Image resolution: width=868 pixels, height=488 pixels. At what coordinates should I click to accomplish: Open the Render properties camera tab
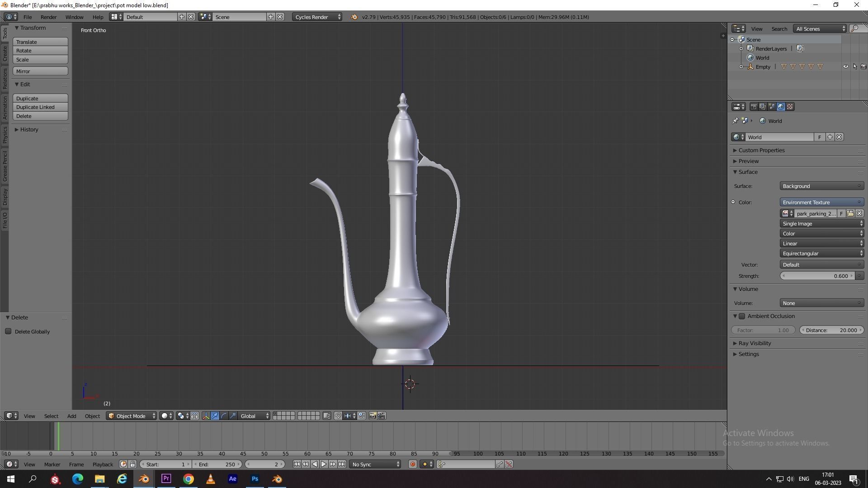tap(754, 107)
